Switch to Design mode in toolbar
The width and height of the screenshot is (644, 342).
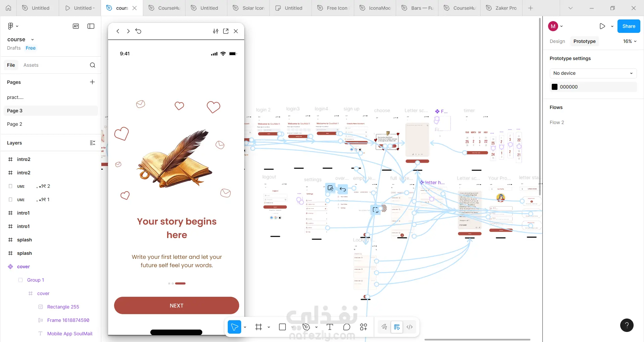397,327
